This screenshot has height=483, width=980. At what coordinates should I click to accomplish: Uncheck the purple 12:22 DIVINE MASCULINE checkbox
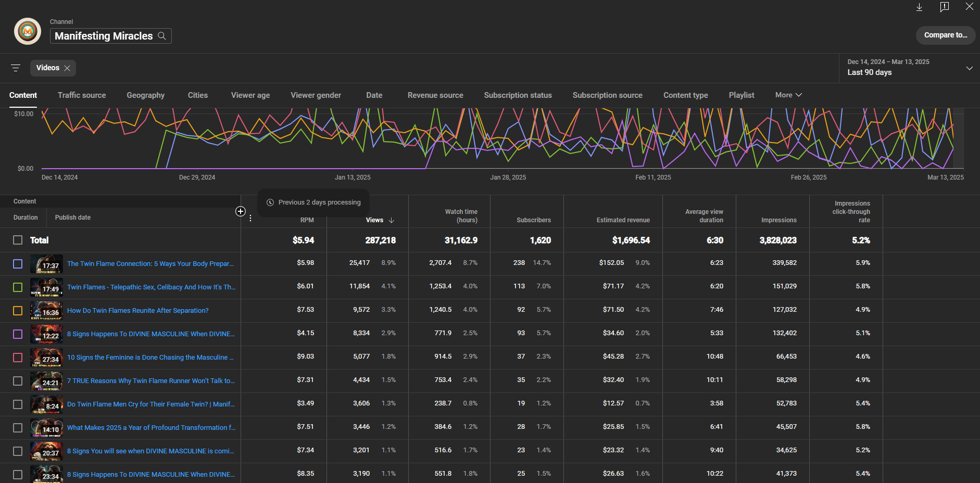pos(18,334)
